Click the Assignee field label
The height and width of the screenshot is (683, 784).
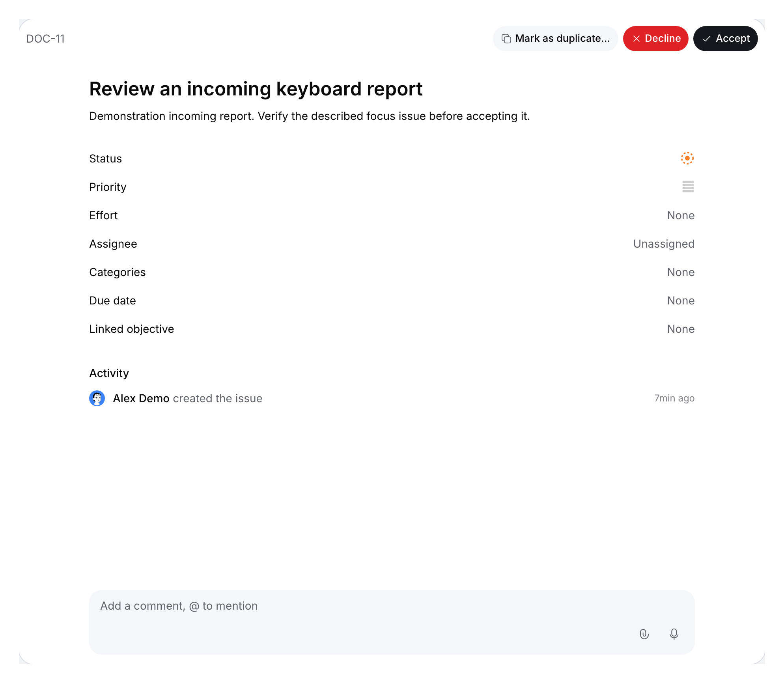tap(113, 244)
